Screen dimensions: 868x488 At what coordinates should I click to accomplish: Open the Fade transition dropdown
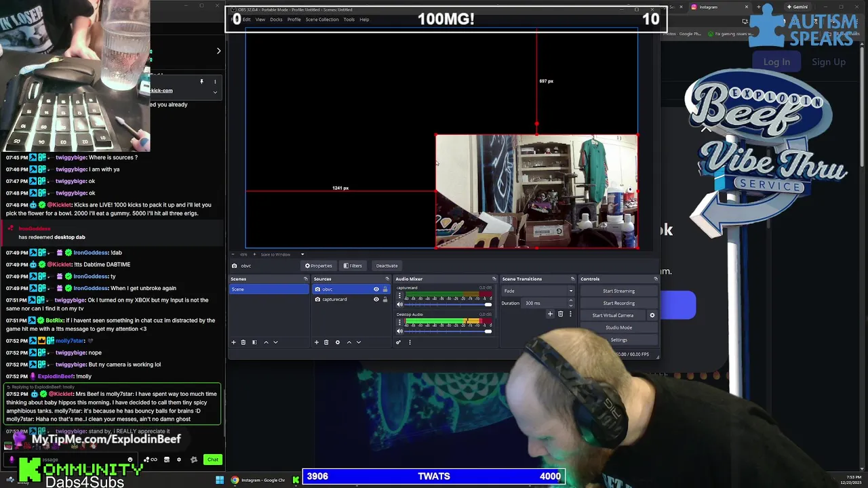click(x=538, y=291)
